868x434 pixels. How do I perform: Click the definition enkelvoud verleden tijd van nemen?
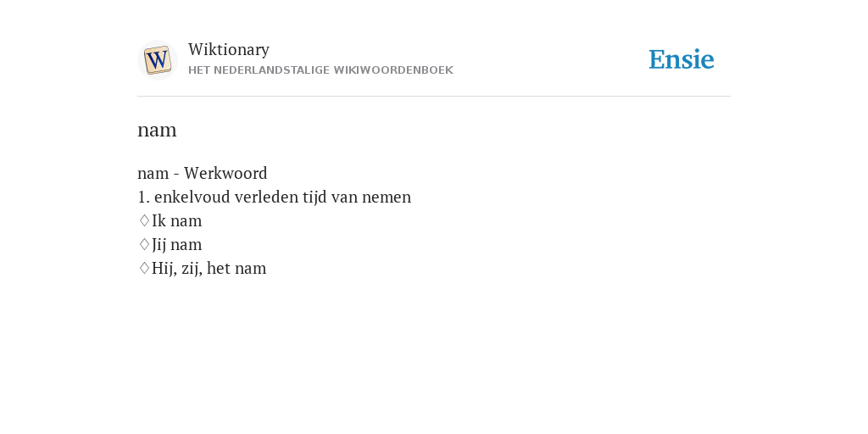click(282, 198)
